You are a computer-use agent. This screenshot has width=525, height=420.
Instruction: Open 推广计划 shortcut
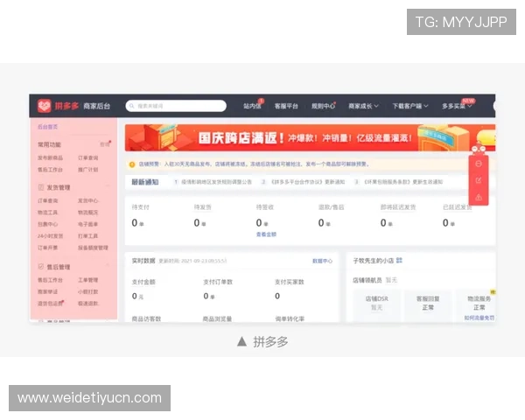88,170
